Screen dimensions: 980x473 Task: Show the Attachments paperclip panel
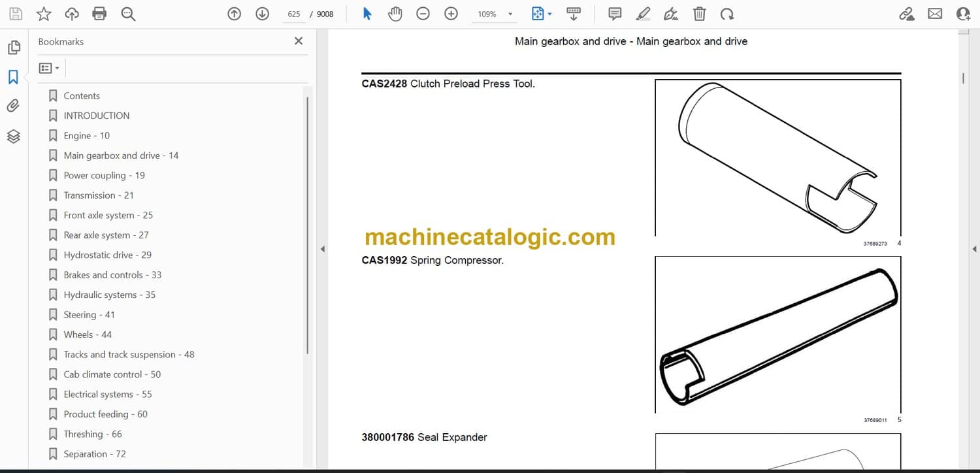pos(13,106)
